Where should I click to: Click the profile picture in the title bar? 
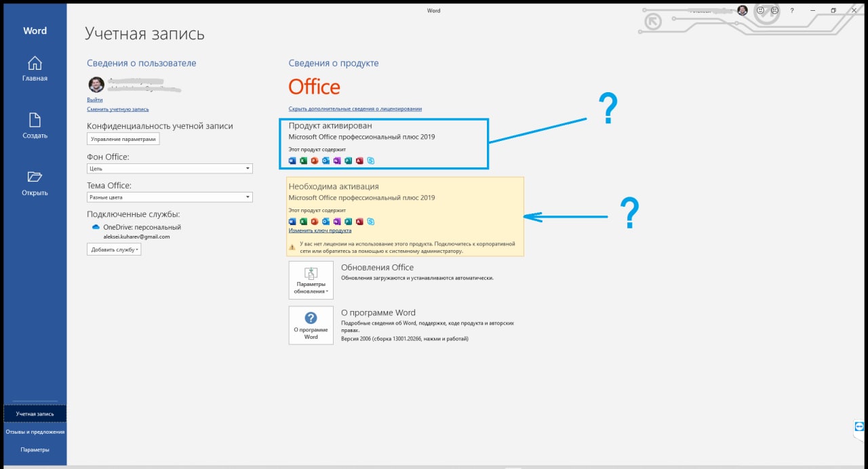tap(743, 10)
